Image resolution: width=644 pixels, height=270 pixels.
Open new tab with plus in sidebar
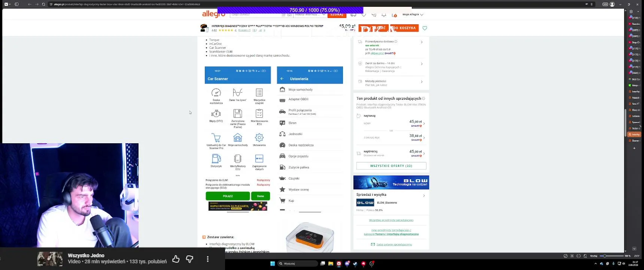coord(634,148)
